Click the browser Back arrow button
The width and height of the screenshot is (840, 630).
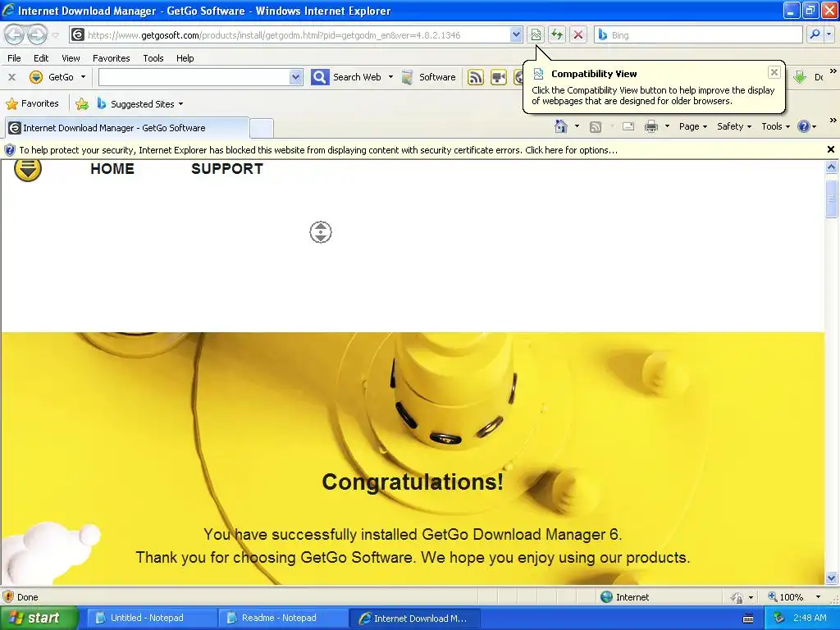pos(15,34)
